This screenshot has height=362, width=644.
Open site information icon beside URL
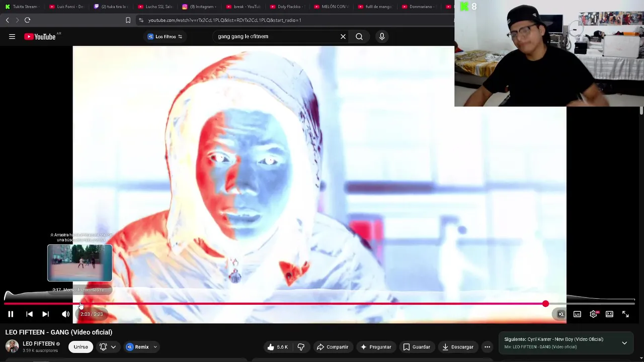click(141, 20)
